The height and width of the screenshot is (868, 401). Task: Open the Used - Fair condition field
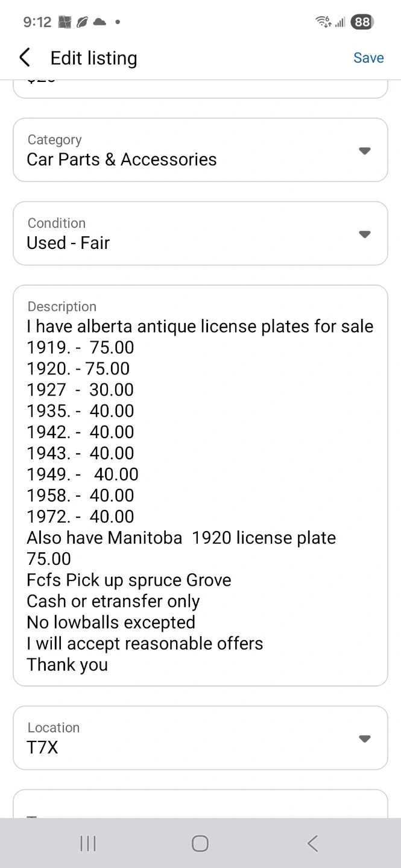(200, 233)
